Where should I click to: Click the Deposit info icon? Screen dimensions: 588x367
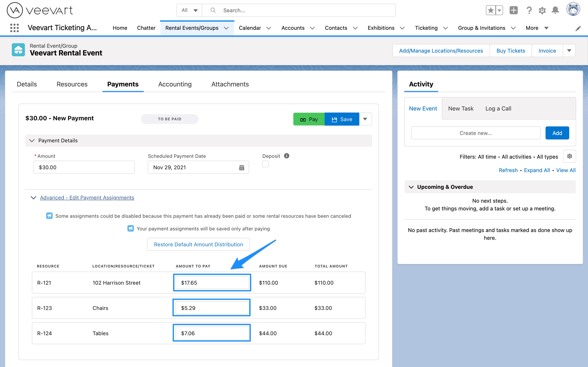286,156
